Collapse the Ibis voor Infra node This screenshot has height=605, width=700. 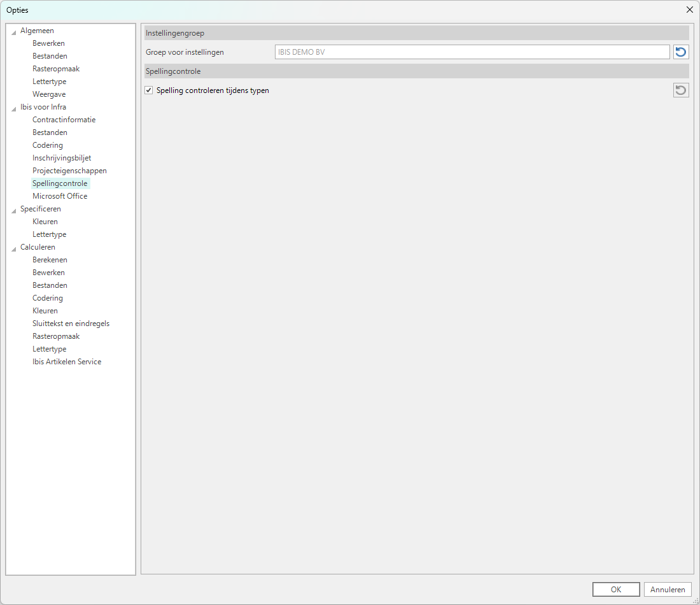point(14,108)
